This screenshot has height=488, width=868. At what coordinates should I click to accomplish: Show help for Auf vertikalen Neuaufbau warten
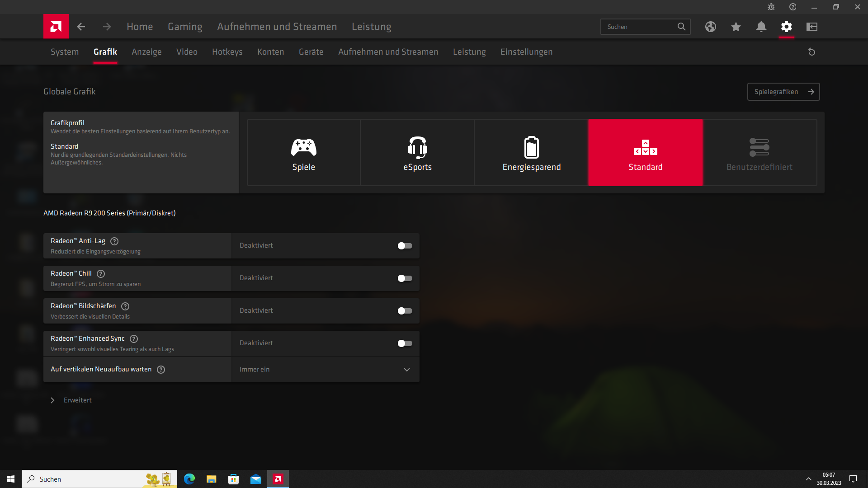click(161, 370)
